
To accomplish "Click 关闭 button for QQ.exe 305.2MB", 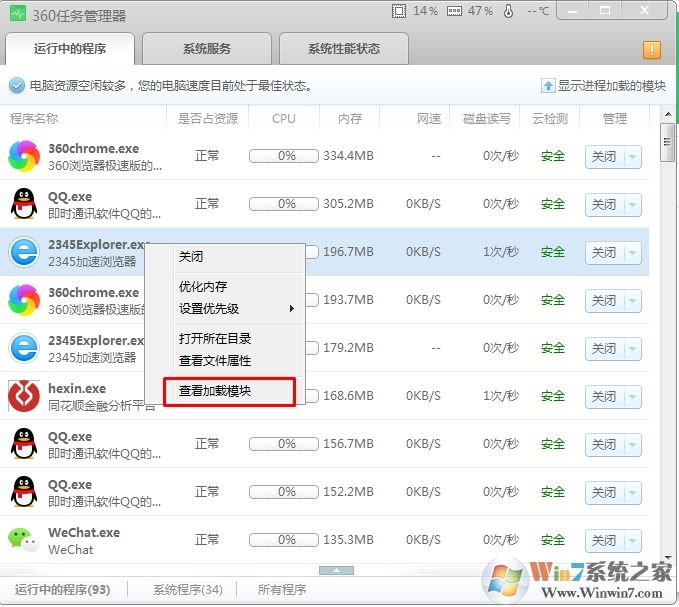I will coord(605,205).
